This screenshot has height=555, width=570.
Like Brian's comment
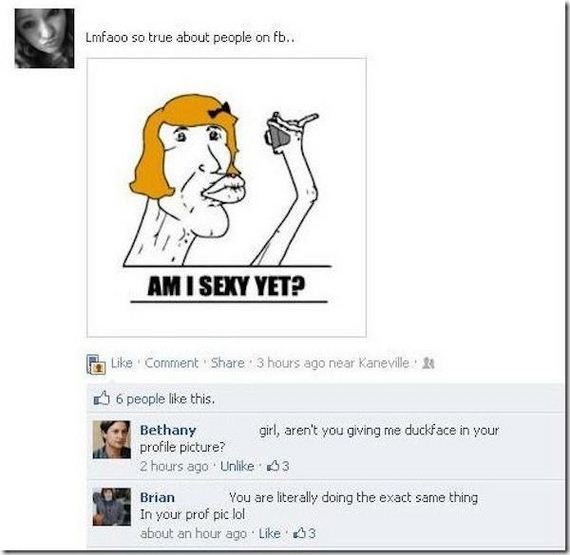point(269,533)
